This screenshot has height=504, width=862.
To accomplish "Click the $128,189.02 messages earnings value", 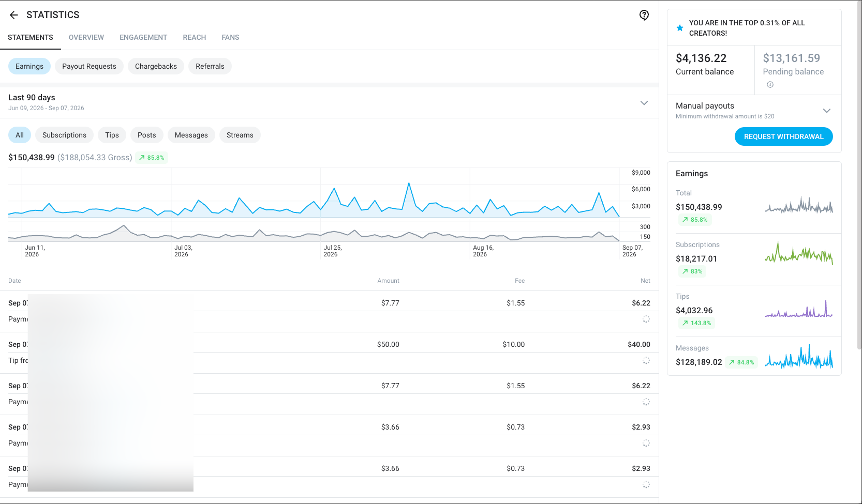I will click(x=699, y=362).
